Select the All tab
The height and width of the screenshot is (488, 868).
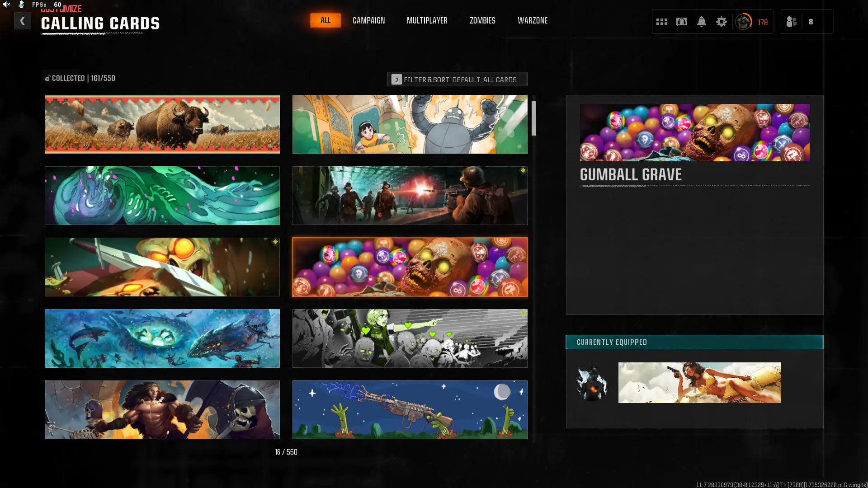pyautogui.click(x=325, y=20)
